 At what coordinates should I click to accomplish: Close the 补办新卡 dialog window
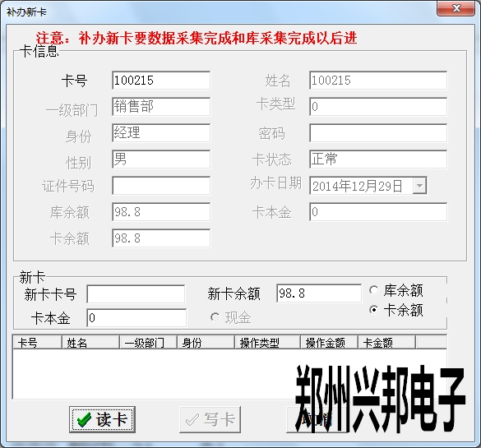tap(456, 8)
